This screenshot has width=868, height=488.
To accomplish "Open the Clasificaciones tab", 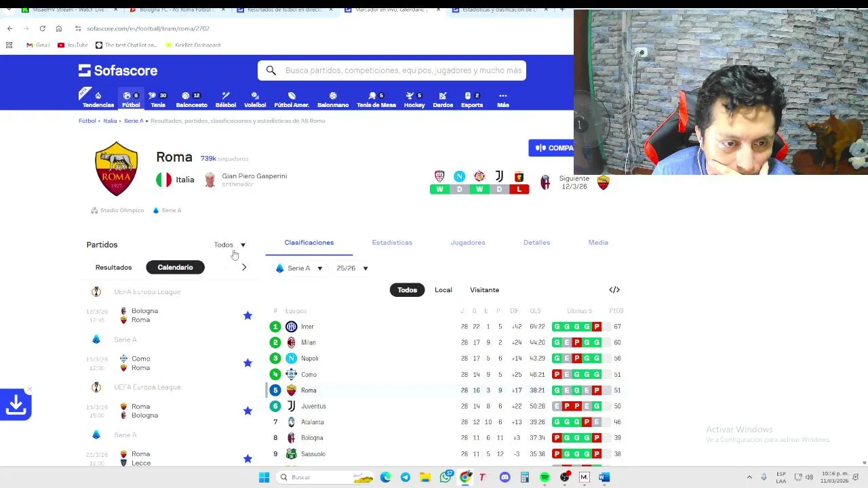I will [x=309, y=243].
